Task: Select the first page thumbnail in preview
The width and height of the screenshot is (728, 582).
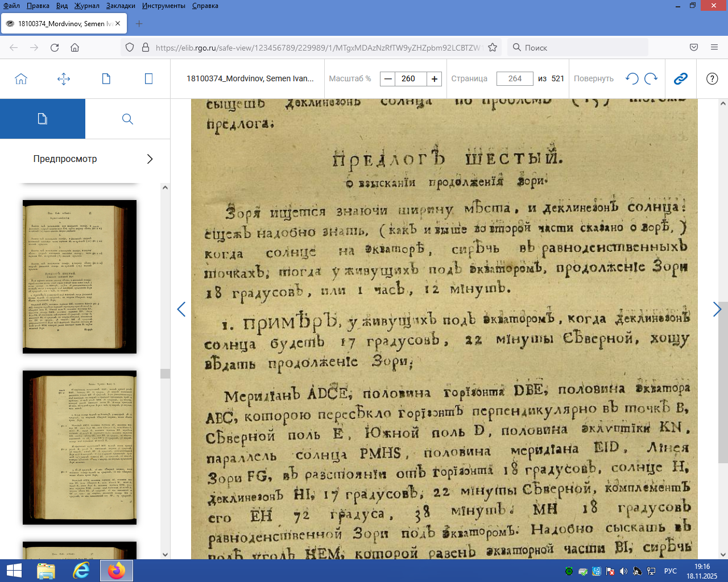Action: [x=80, y=277]
